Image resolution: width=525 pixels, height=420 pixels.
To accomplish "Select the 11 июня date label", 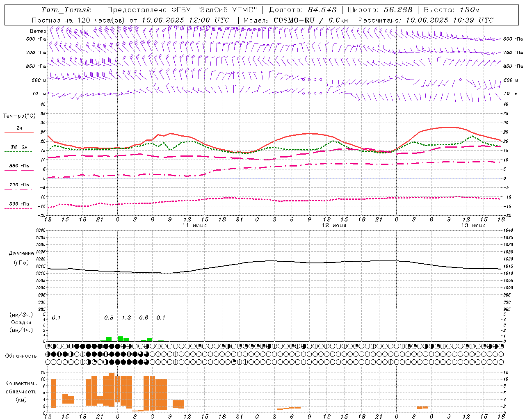I will 194,226.
